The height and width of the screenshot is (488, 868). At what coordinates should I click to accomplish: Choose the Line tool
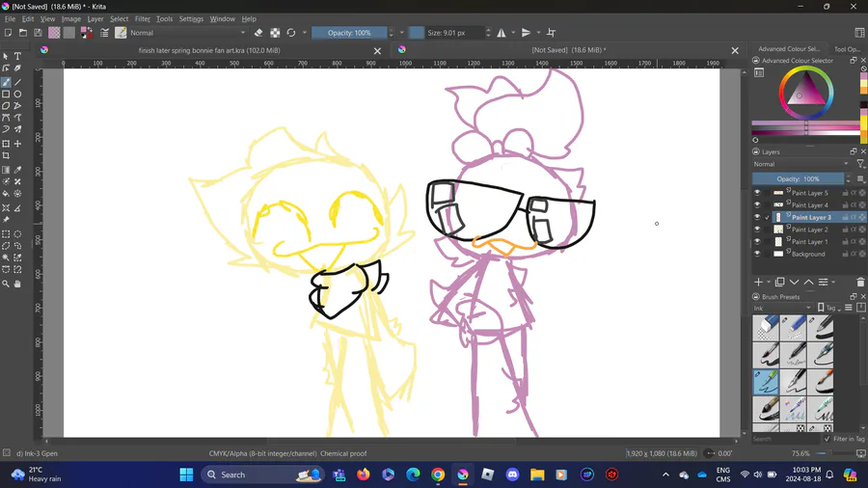17,82
